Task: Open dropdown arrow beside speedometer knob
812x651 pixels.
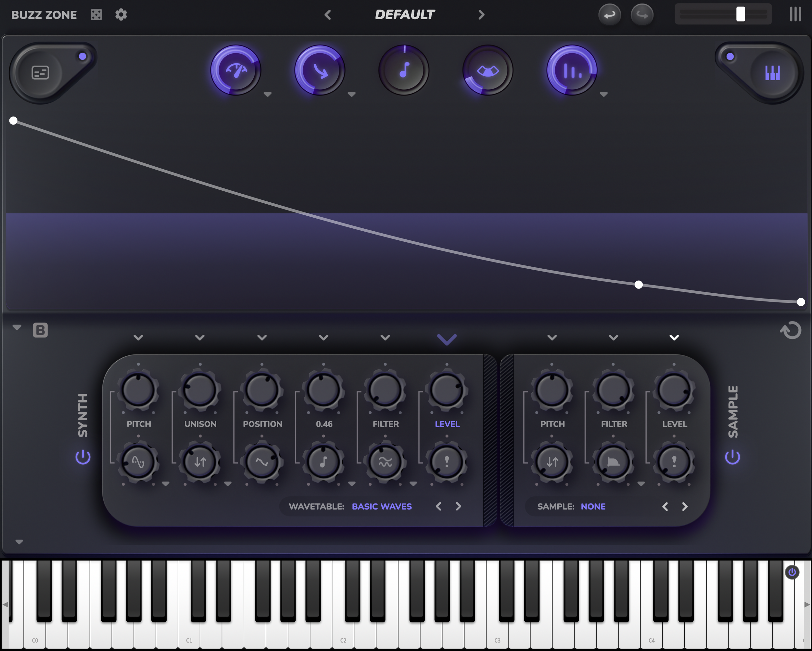Action: coord(267,95)
